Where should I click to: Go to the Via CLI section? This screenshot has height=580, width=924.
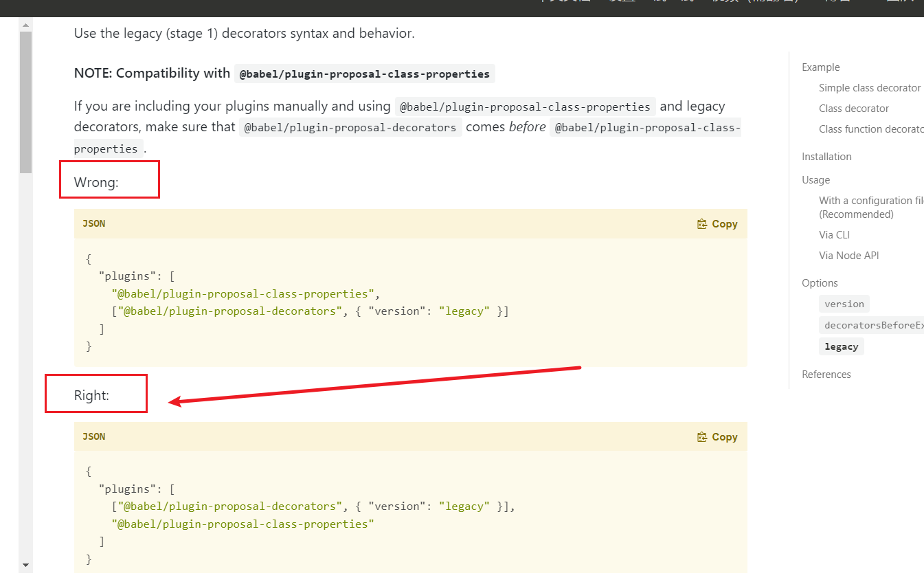834,235
